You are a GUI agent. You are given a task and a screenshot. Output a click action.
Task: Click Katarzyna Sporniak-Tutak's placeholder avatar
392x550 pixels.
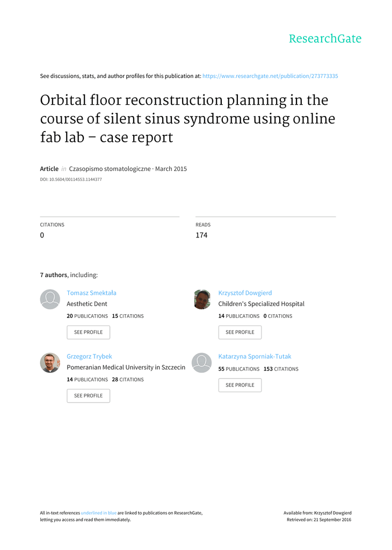click(202, 363)
